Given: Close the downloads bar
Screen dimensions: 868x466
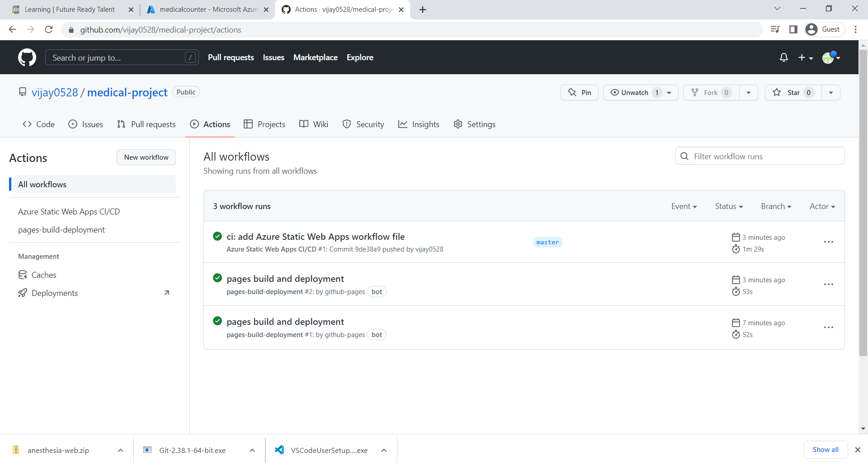Looking at the screenshot, I should click(x=858, y=450).
